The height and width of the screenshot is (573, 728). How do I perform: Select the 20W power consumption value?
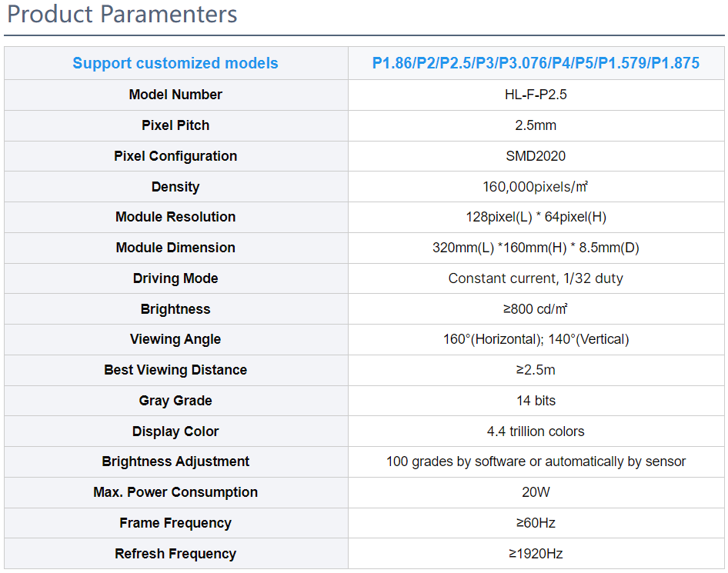pos(536,491)
